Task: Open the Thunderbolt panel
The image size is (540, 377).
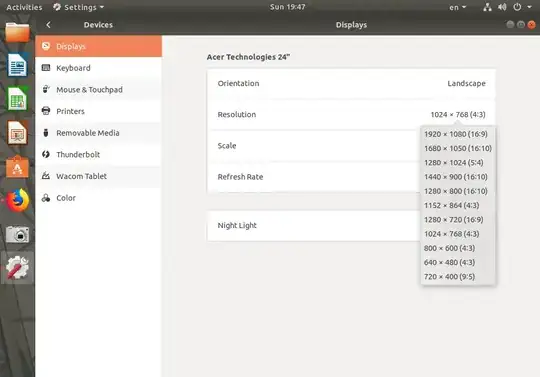Action: pos(98,155)
